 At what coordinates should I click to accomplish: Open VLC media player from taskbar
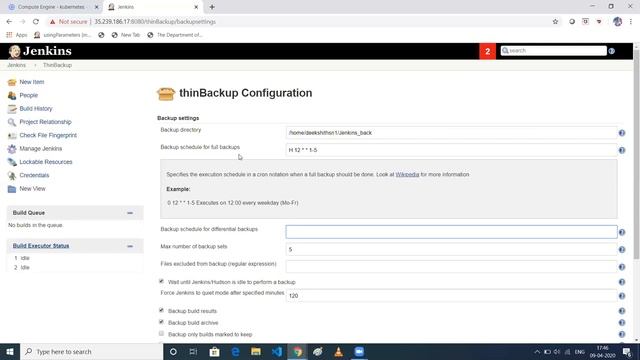point(338,352)
